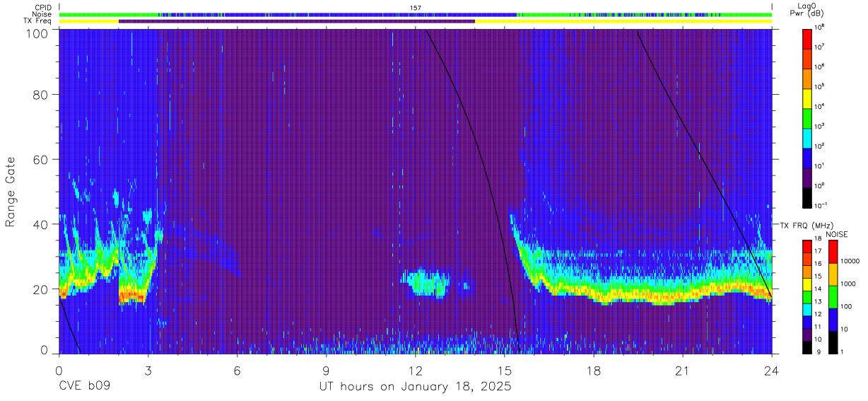Select tick label 20 on Range Gate axis

(x=40, y=289)
